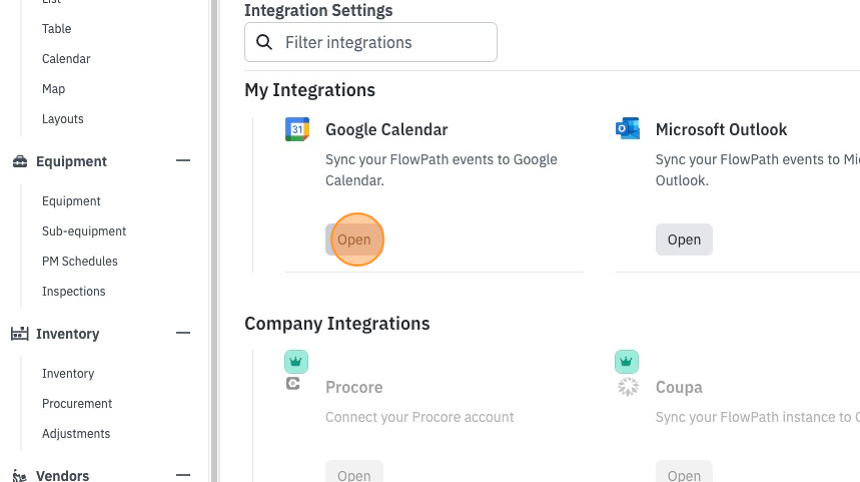
Task: Click the crown badge above Coupa
Action: click(626, 362)
